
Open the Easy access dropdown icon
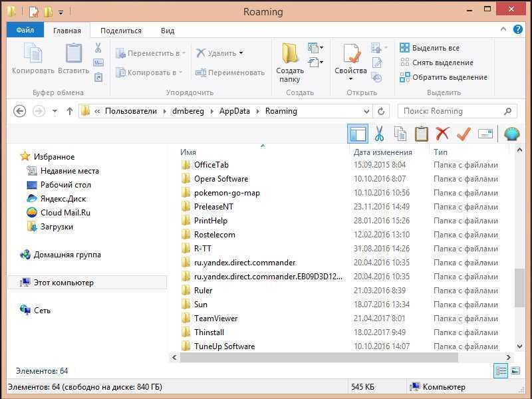[x=315, y=63]
